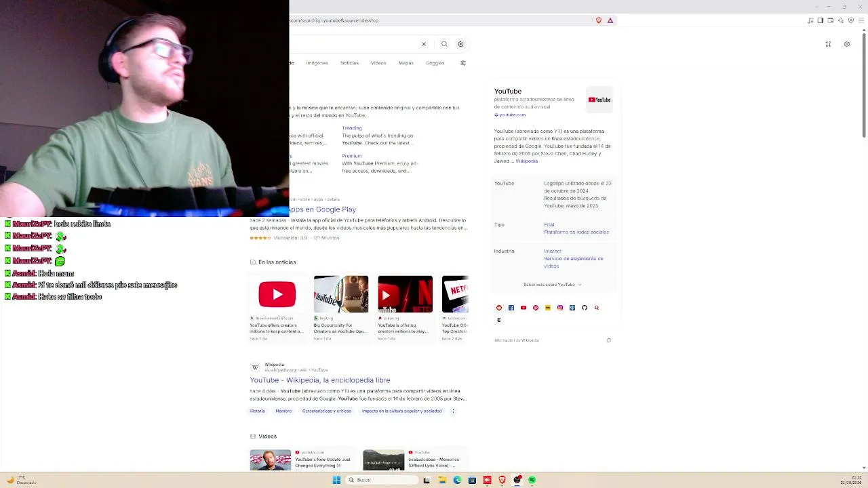The image size is (868, 488).
Task: Open Spotify from the taskbar
Action: 532,480
